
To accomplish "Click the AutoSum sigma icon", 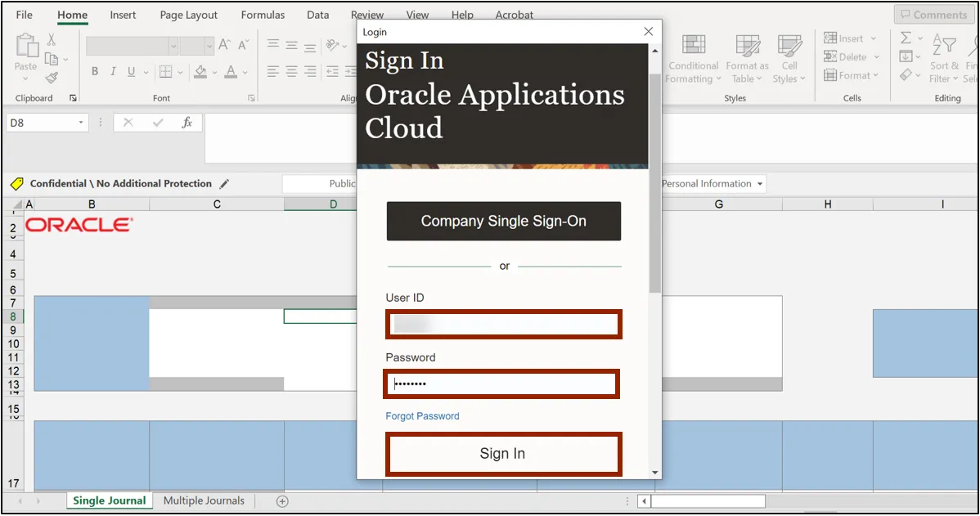I will 906,38.
